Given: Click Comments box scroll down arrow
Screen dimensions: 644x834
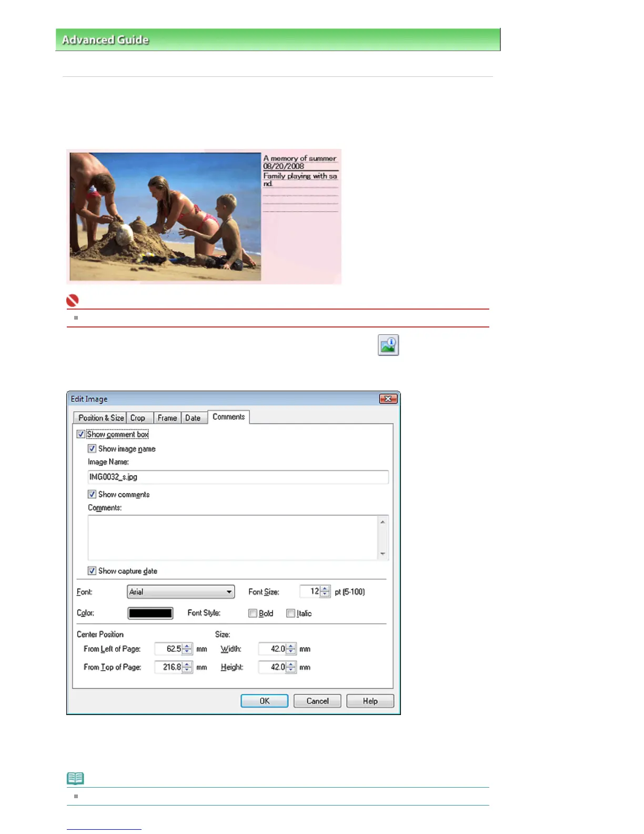Looking at the screenshot, I should pos(383,554).
